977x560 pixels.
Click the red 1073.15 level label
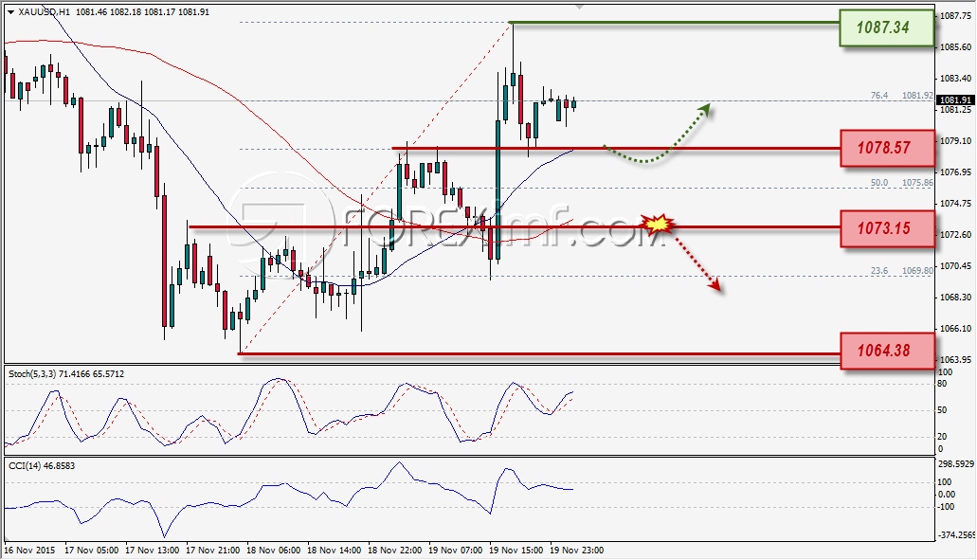point(887,228)
